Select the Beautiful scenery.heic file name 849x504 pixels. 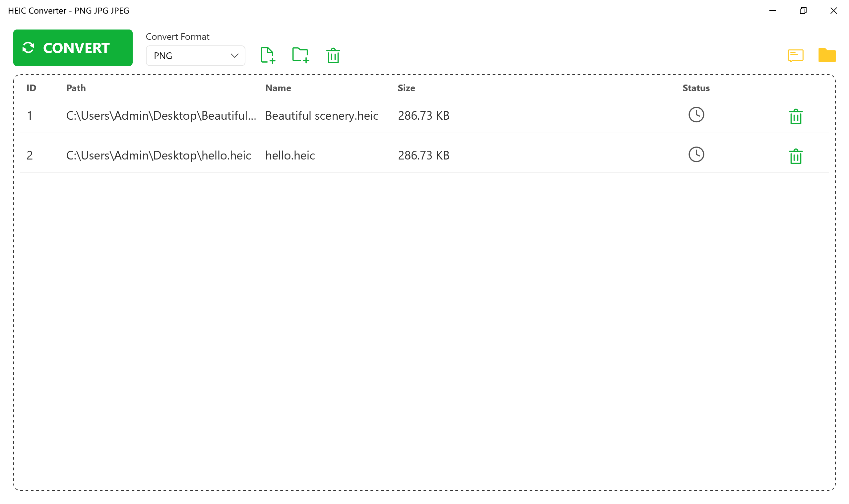coord(322,116)
